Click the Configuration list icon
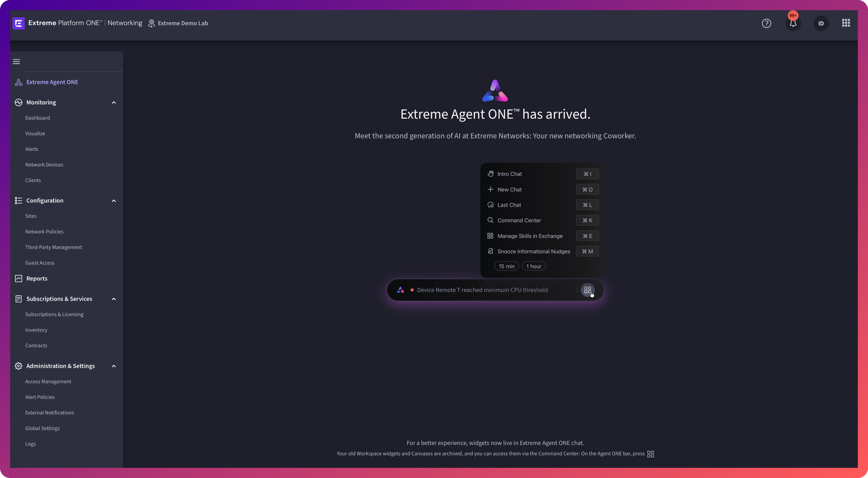 click(18, 201)
